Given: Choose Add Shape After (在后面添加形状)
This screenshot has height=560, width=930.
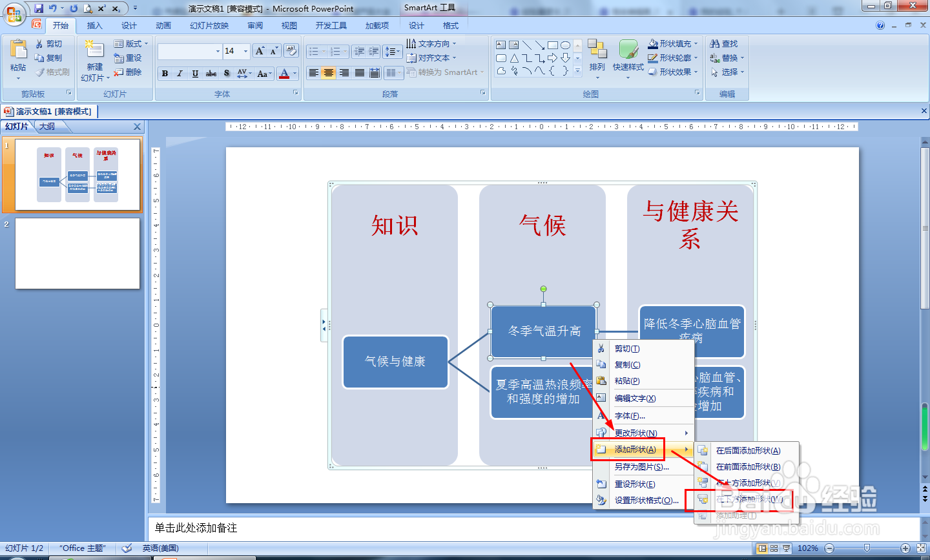Looking at the screenshot, I should point(747,451).
